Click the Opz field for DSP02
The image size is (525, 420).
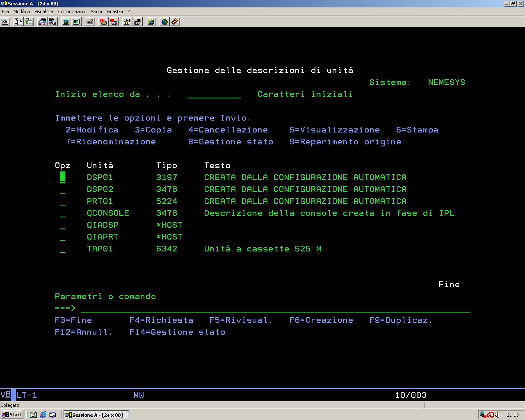[62, 189]
